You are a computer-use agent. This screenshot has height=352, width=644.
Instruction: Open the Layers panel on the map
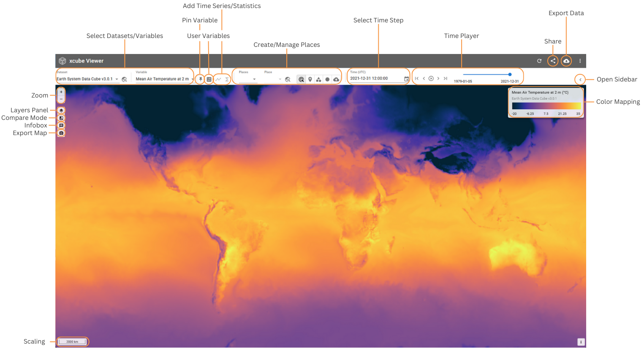click(61, 111)
